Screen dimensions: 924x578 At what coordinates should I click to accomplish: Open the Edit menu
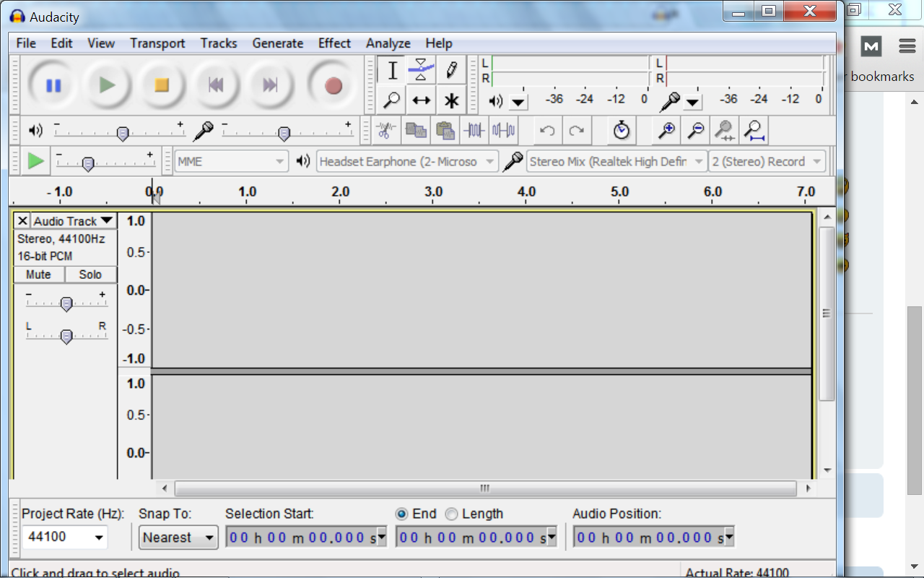61,43
